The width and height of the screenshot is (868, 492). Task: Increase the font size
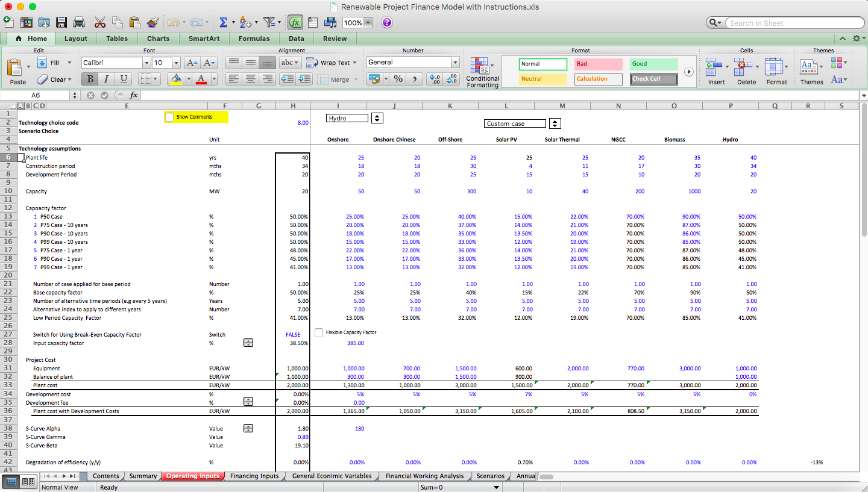tap(192, 63)
